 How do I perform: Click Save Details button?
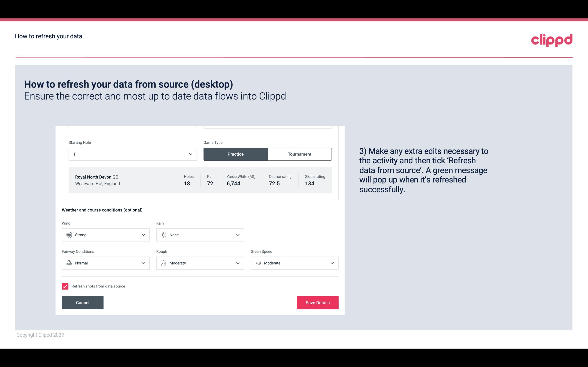coord(317,302)
